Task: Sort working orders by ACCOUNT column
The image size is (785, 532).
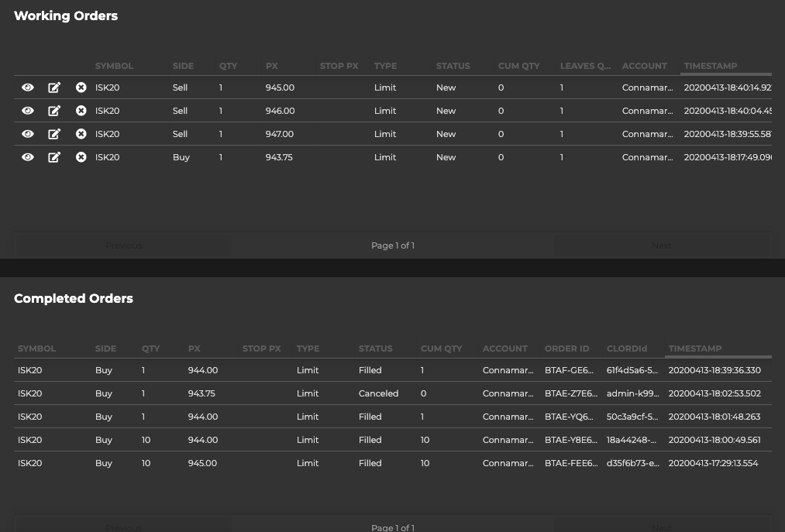Action: tap(644, 66)
